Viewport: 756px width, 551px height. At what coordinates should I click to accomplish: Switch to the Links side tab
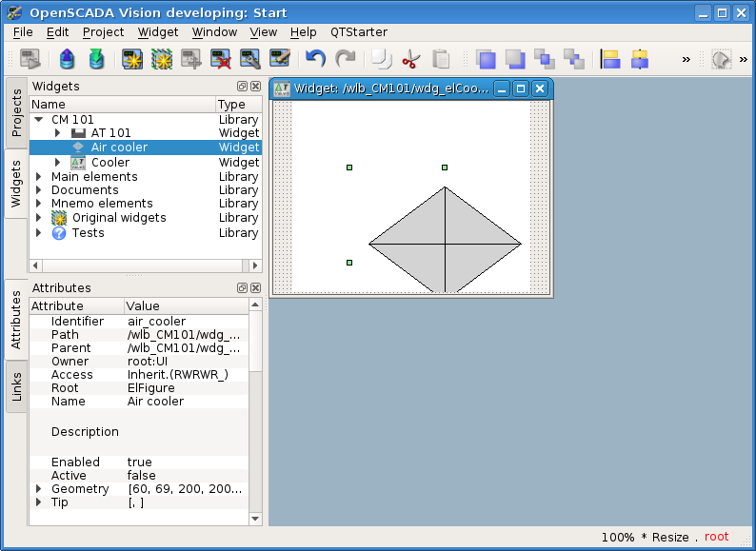16,386
